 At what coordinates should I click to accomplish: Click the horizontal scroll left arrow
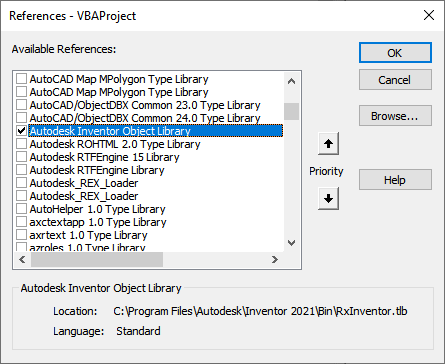pyautogui.click(x=22, y=259)
